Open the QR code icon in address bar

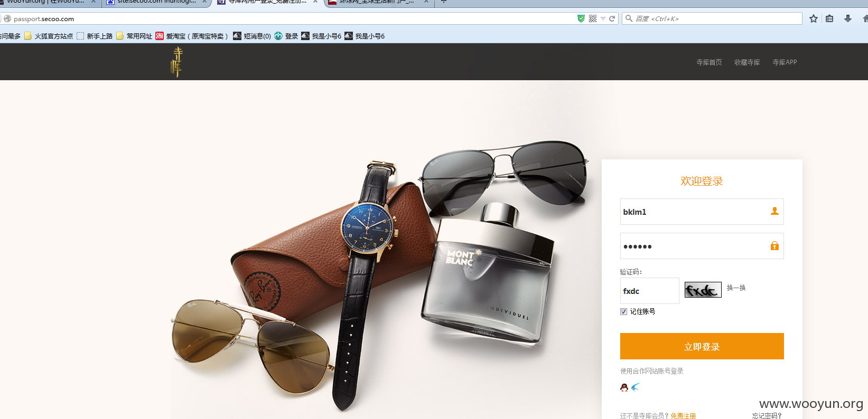(x=593, y=18)
